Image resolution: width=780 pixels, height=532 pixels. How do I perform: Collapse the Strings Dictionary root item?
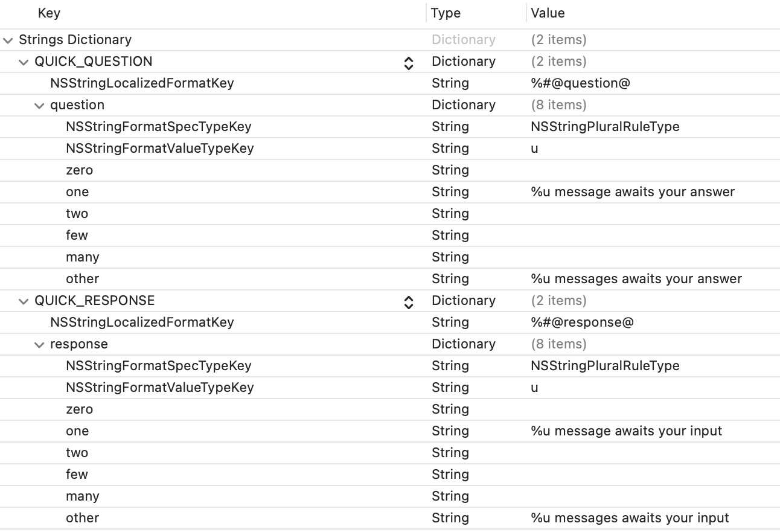[x=8, y=40]
